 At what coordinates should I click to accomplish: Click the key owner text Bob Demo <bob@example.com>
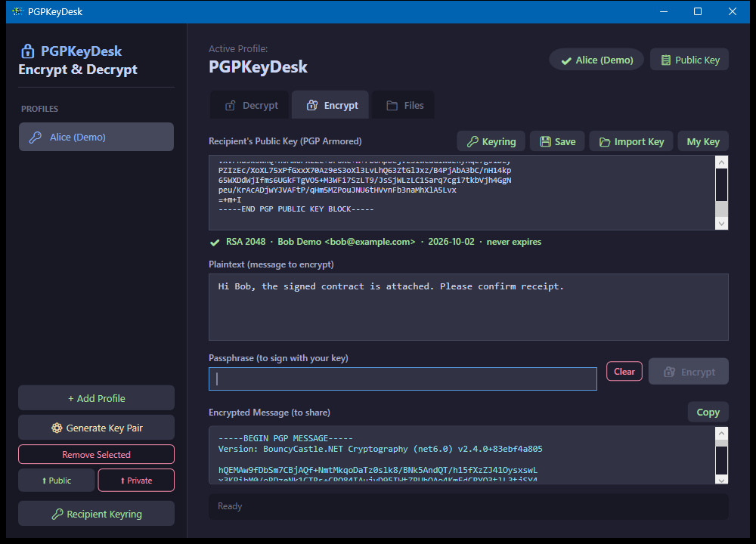point(346,242)
